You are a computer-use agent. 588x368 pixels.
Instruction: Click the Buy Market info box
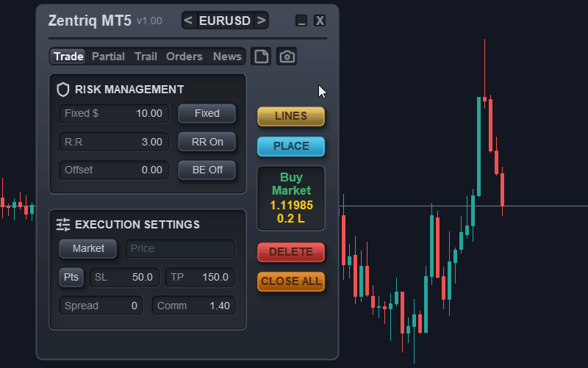pos(291,198)
